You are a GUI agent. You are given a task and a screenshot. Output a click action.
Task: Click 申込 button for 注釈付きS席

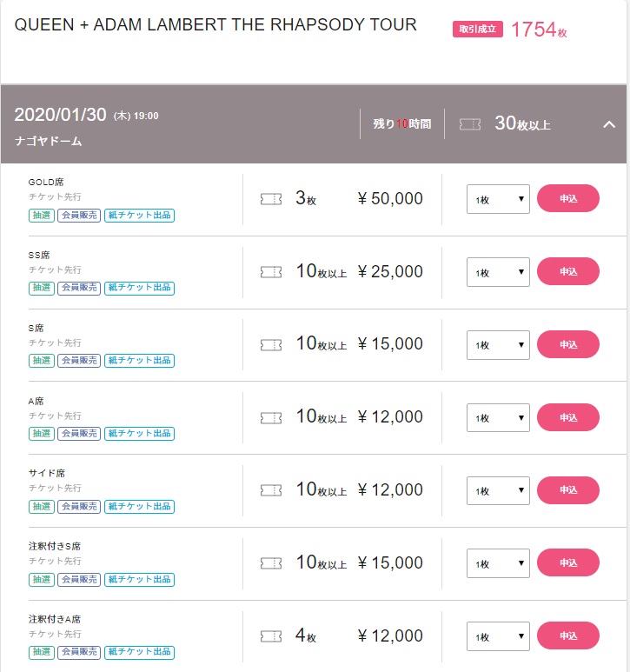[x=568, y=562]
